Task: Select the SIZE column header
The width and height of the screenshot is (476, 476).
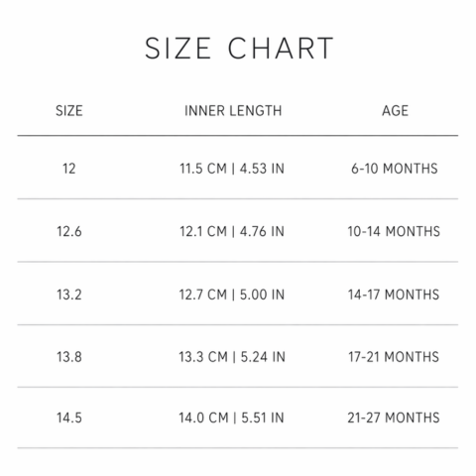Action: coord(69,111)
